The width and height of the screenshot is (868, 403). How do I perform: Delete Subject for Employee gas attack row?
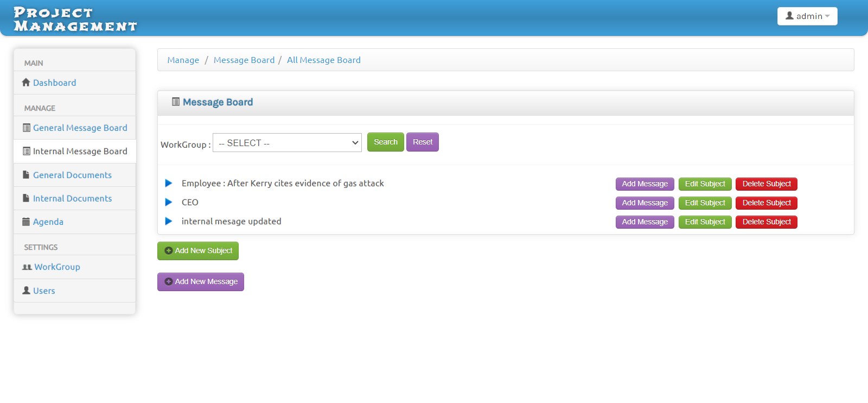767,184
